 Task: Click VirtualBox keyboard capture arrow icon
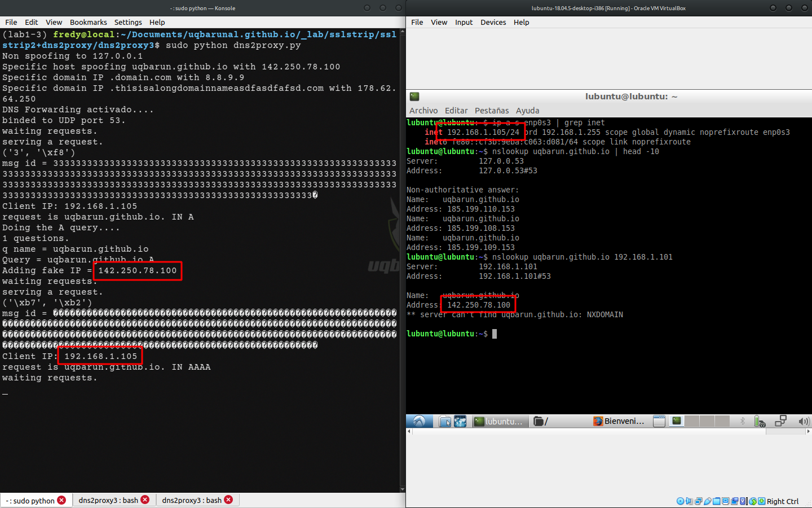[762, 501]
